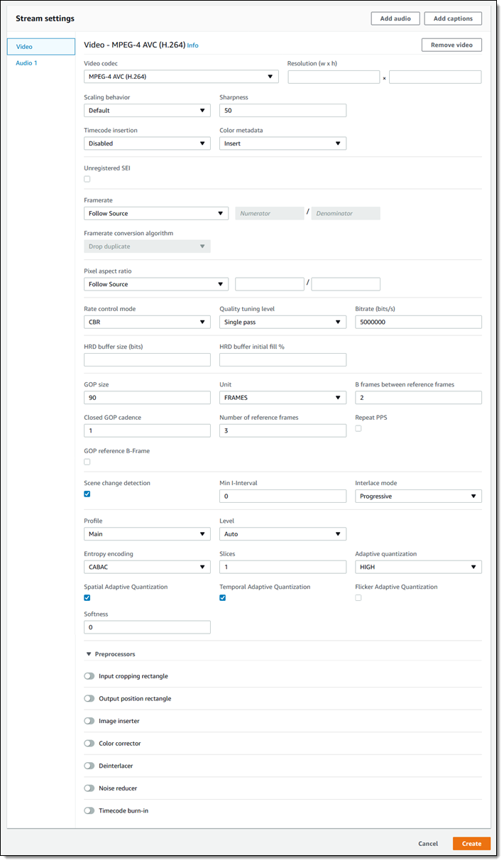Switch to the Audio 1 tab
Viewport: 504px width, 863px height.
[x=27, y=63]
